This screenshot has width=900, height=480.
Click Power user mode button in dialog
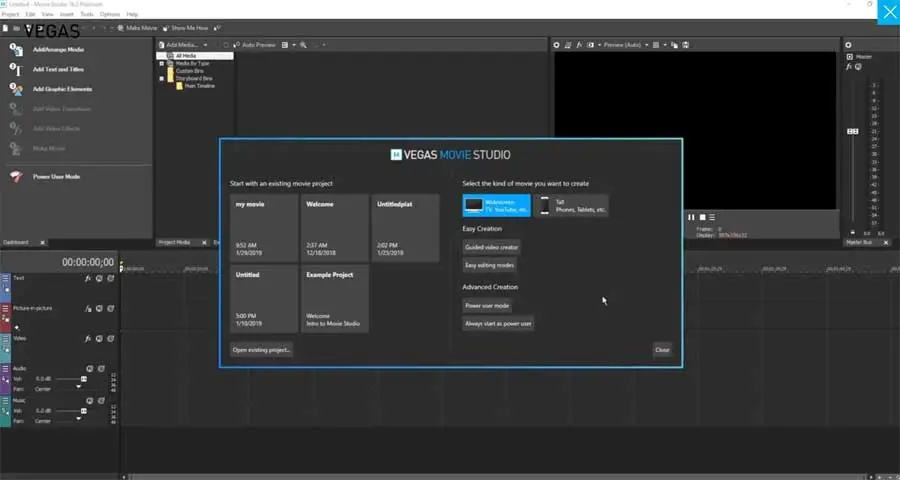pos(487,306)
